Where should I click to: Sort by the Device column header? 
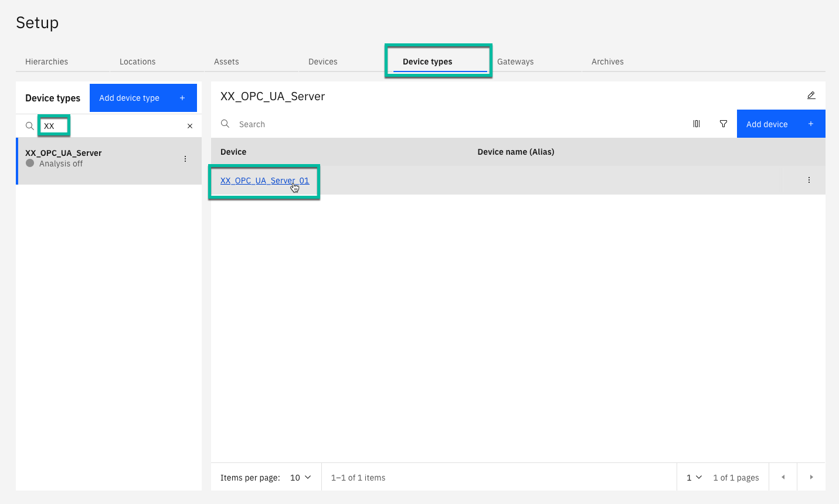(233, 152)
